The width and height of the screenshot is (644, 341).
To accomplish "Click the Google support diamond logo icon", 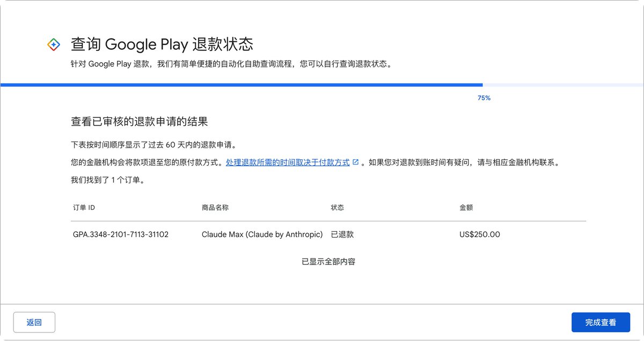I will 54,45.
